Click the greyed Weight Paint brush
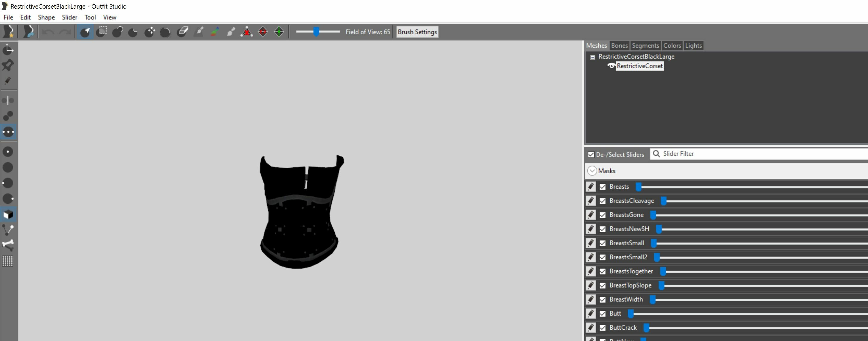Screen dimensions: 868x341 199,32
